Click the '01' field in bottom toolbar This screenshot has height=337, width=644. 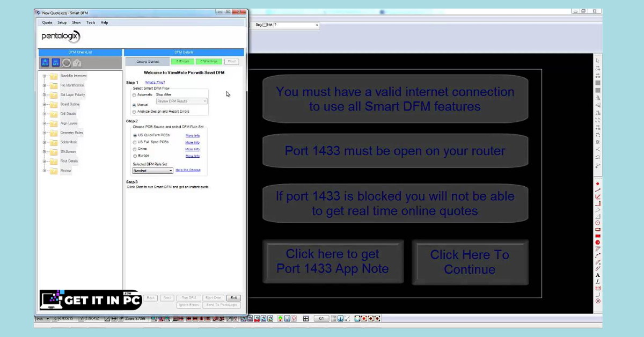(x=321, y=319)
